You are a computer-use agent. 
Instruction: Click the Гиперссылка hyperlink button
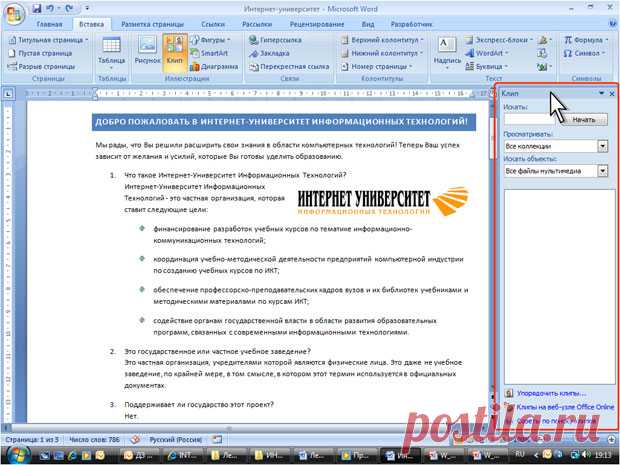tap(275, 40)
